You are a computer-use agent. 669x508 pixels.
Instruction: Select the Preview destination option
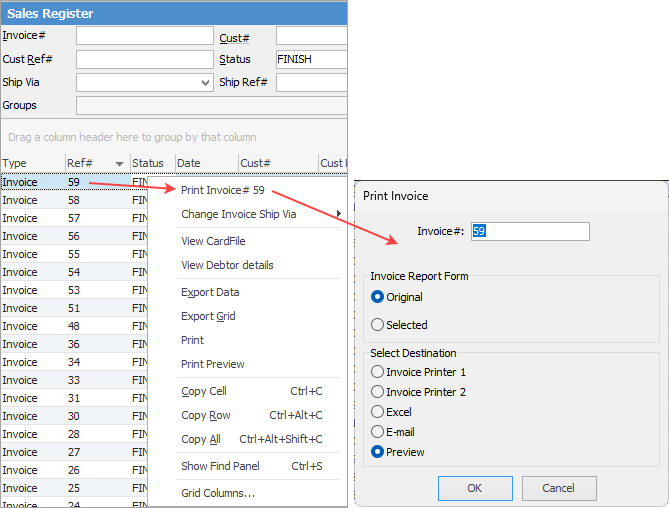377,452
